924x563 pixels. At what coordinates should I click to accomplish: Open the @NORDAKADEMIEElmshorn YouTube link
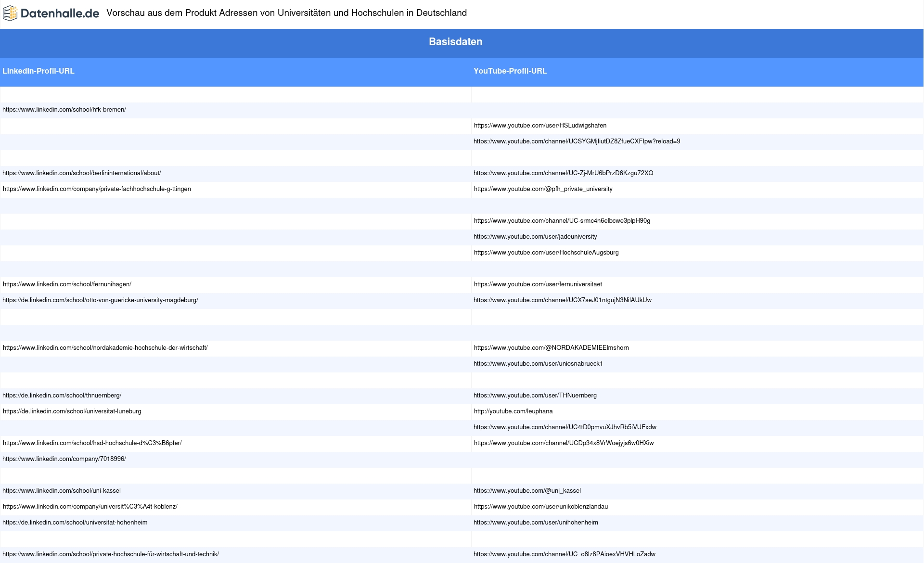click(x=551, y=348)
